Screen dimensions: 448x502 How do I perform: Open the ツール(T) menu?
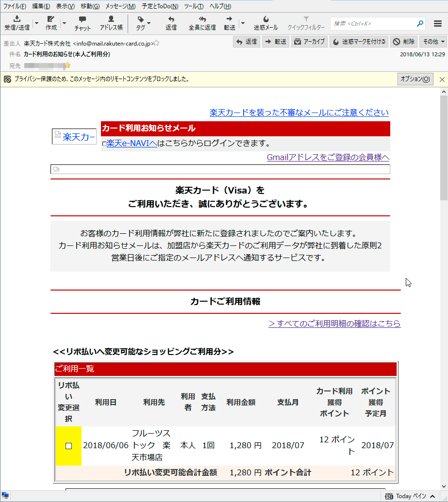[x=194, y=6]
